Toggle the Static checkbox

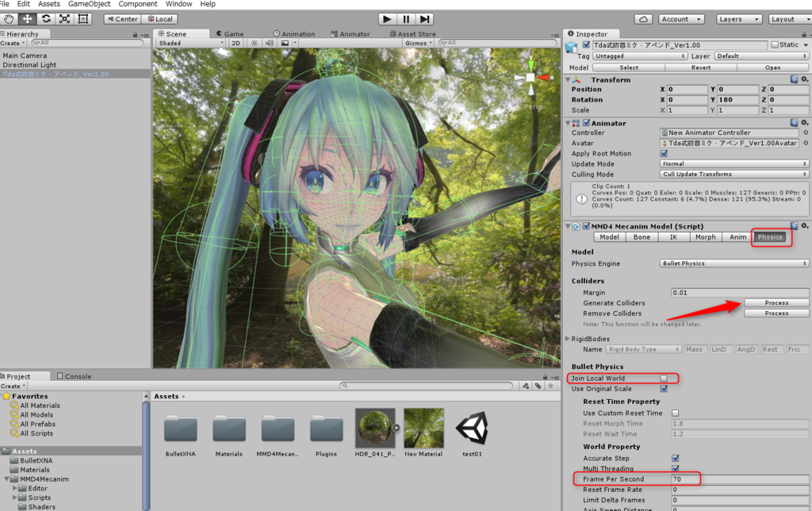[775, 45]
